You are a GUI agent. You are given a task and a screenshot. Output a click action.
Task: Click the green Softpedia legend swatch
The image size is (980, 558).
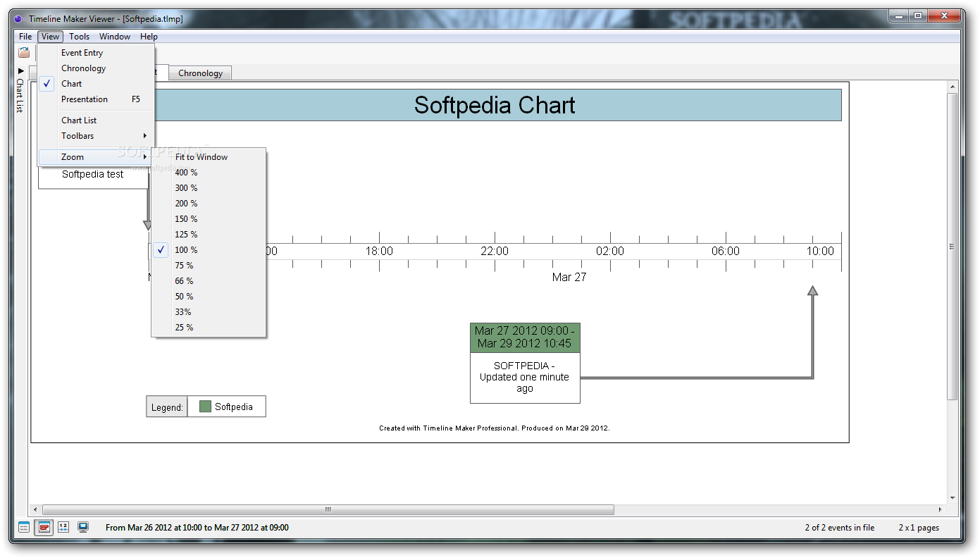point(206,407)
